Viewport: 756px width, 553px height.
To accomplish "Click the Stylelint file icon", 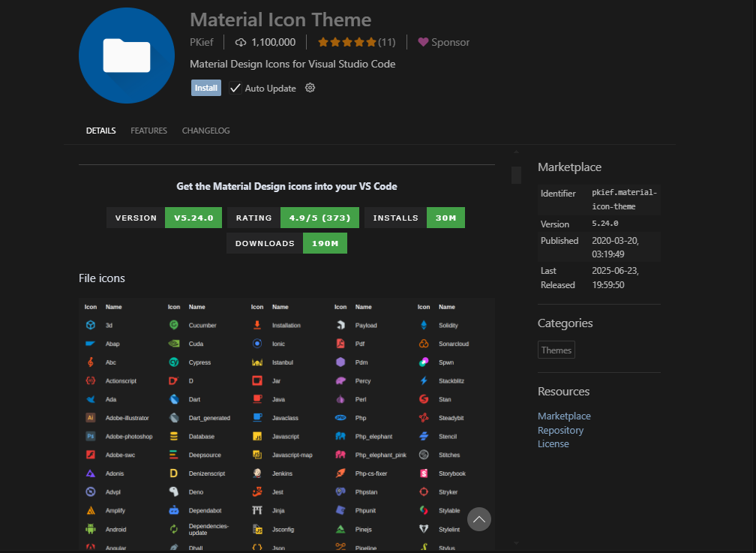I will pyautogui.click(x=424, y=529).
